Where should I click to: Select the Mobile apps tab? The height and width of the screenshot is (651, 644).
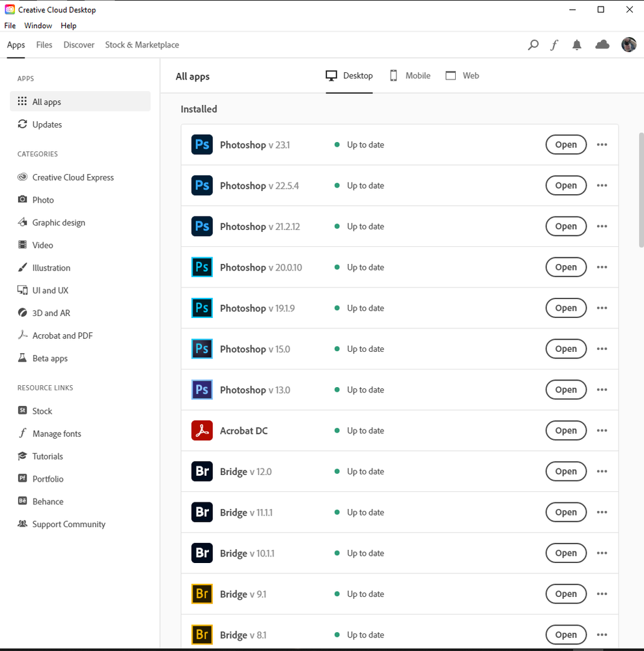coord(410,76)
